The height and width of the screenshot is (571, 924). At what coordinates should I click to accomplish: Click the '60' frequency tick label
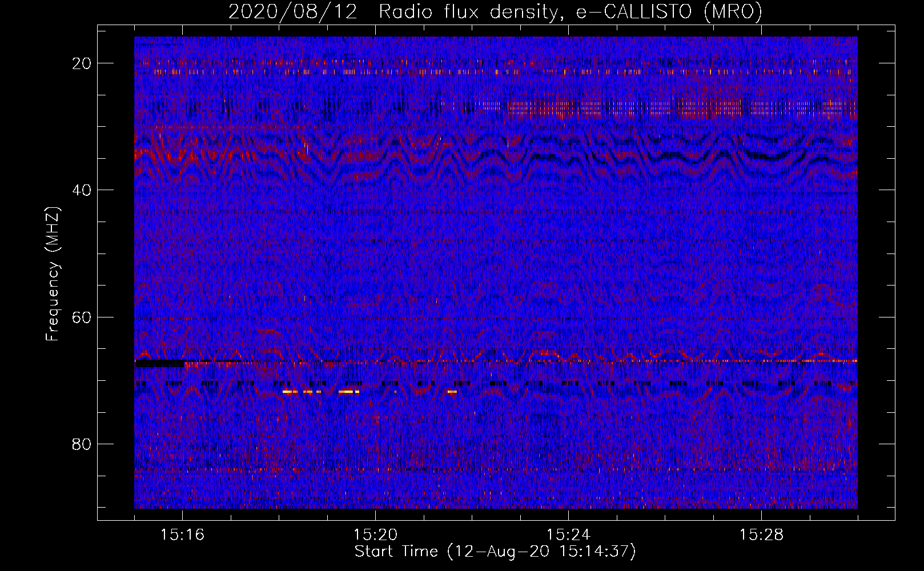[x=82, y=317]
